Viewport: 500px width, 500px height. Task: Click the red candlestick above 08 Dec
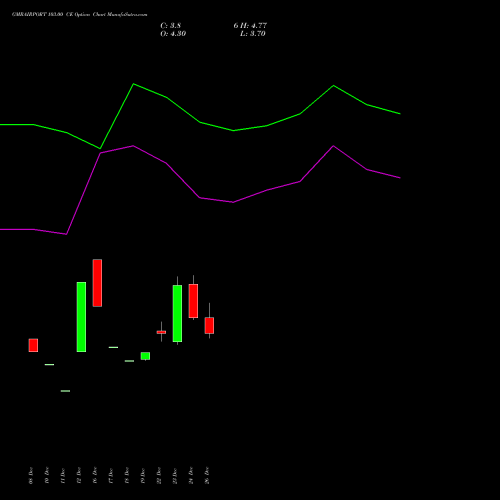[33, 345]
